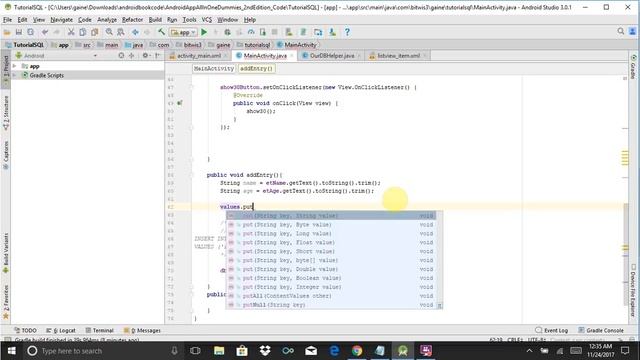Select put(String key, Integer value) suggestion

pyautogui.click(x=331, y=287)
